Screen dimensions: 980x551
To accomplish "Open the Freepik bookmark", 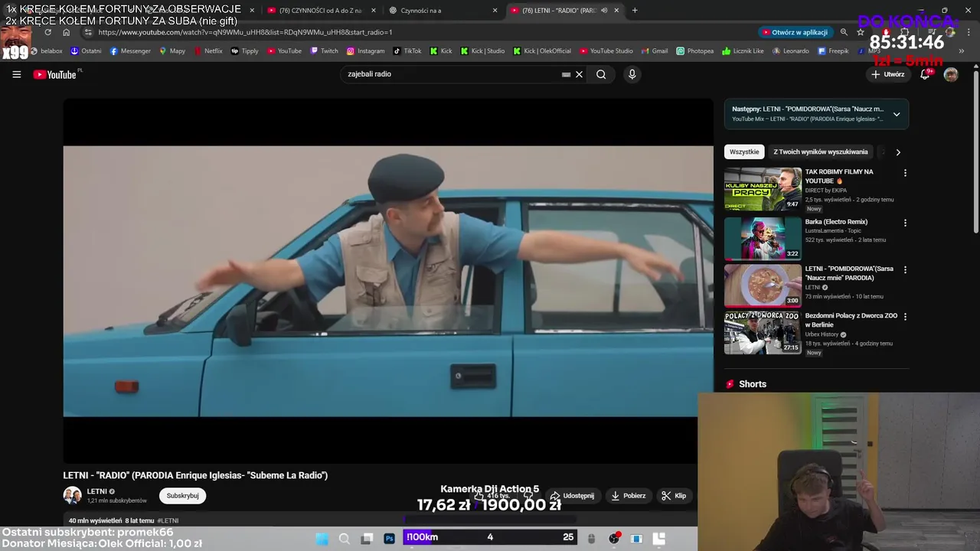I will 833,51.
